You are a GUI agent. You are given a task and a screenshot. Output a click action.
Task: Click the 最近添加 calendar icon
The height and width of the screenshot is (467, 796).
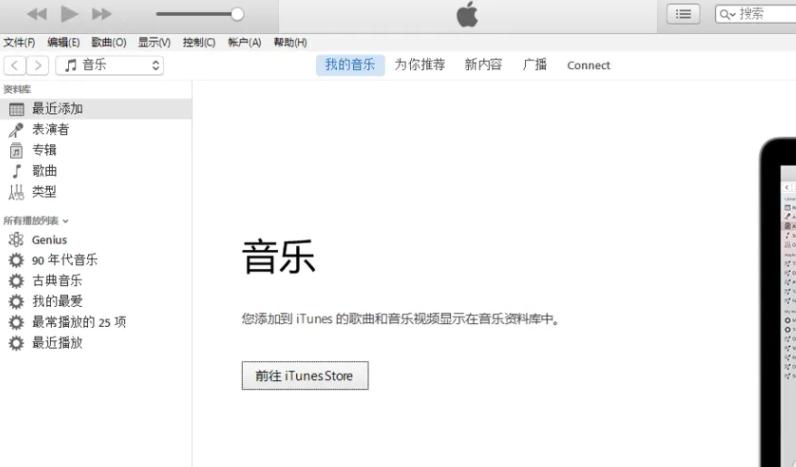tap(16, 109)
